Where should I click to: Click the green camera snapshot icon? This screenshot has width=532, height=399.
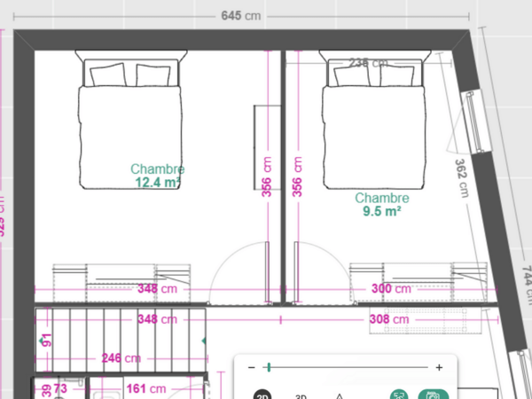coord(434,395)
